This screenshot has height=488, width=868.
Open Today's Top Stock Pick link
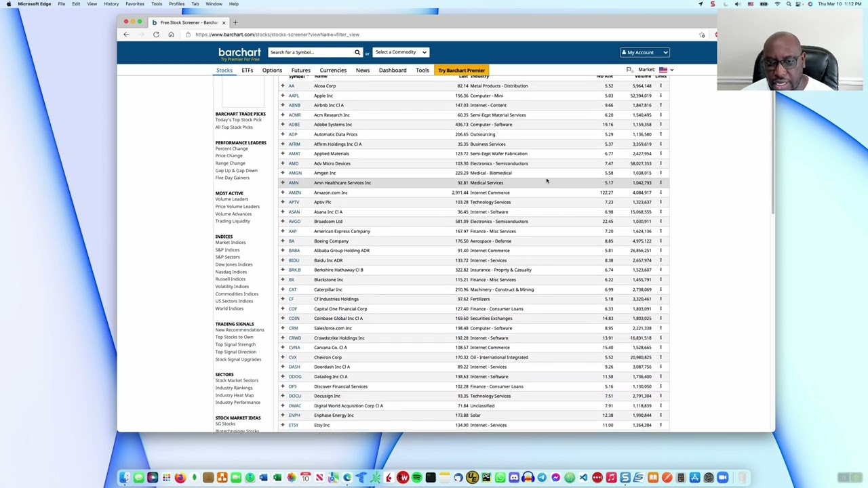pyautogui.click(x=238, y=120)
